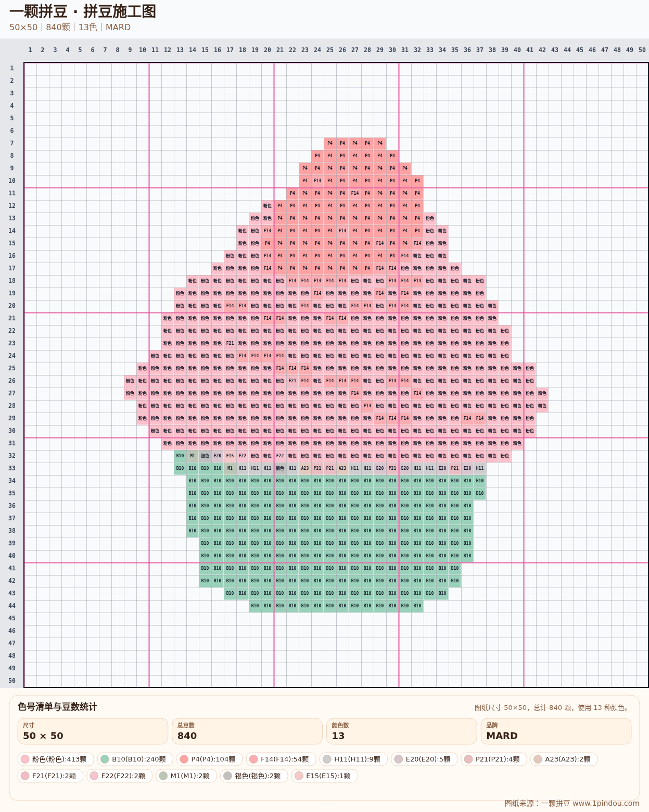
Task: Click the title 一颗拼豆 · 拼豆施工图
Action: (83, 11)
